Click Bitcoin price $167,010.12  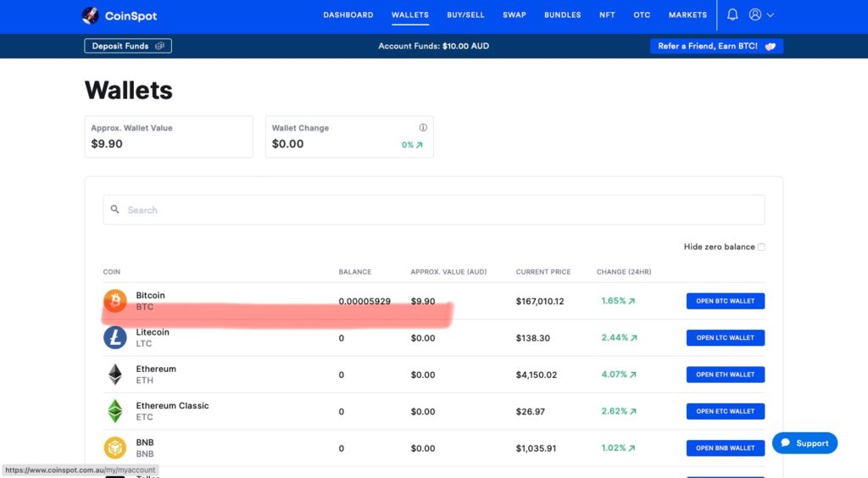[x=540, y=302]
